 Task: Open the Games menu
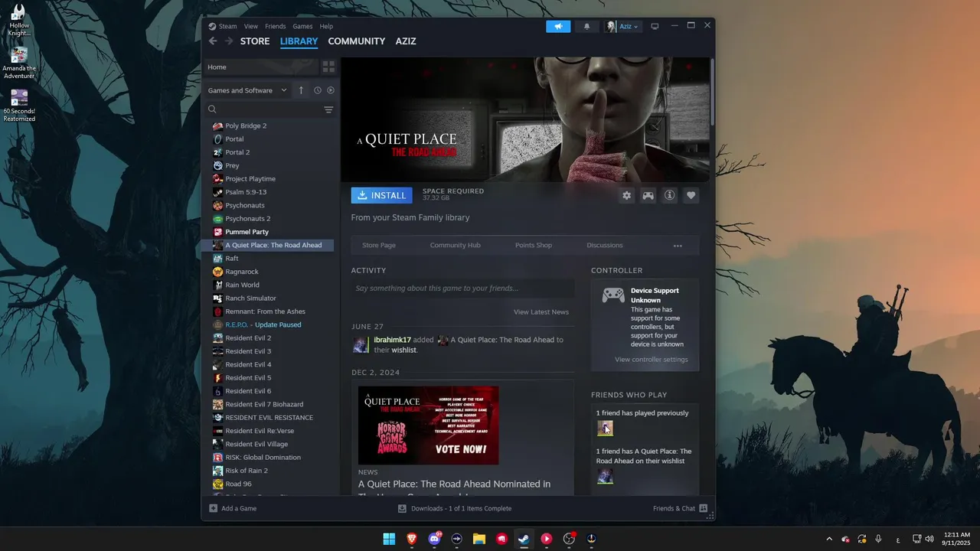(302, 26)
